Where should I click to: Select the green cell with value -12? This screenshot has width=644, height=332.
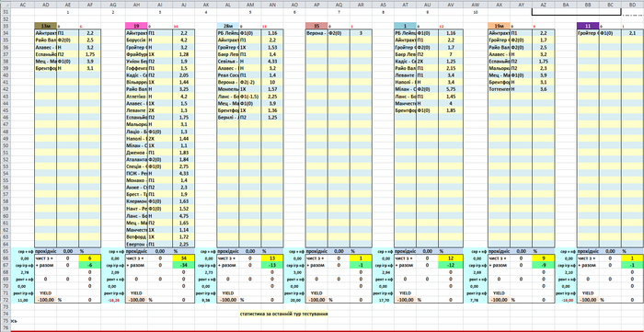click(450, 265)
